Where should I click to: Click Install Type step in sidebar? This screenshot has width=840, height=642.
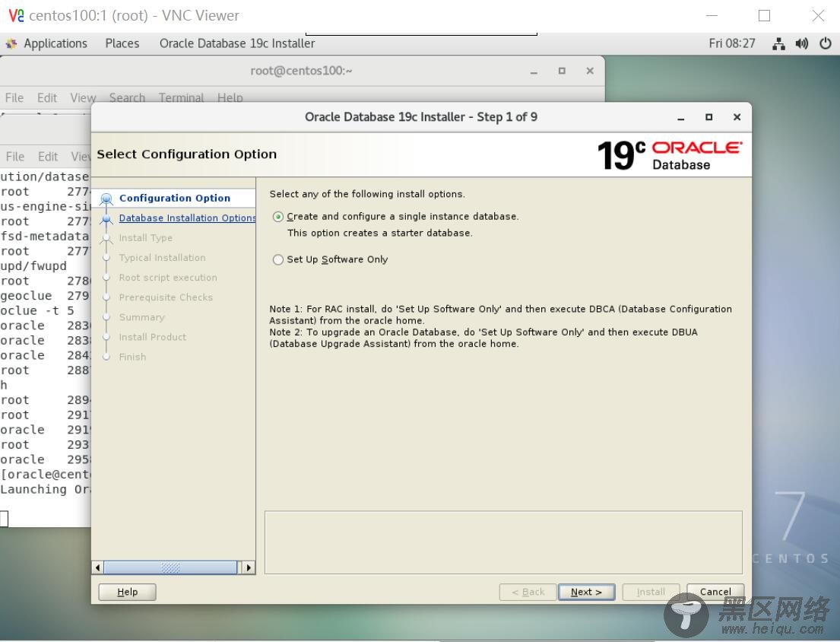coord(146,238)
